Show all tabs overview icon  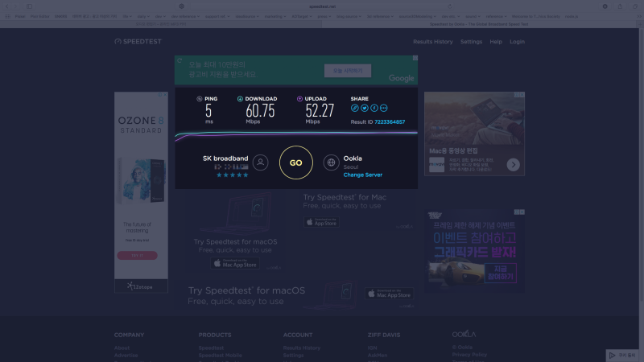(x=635, y=6)
